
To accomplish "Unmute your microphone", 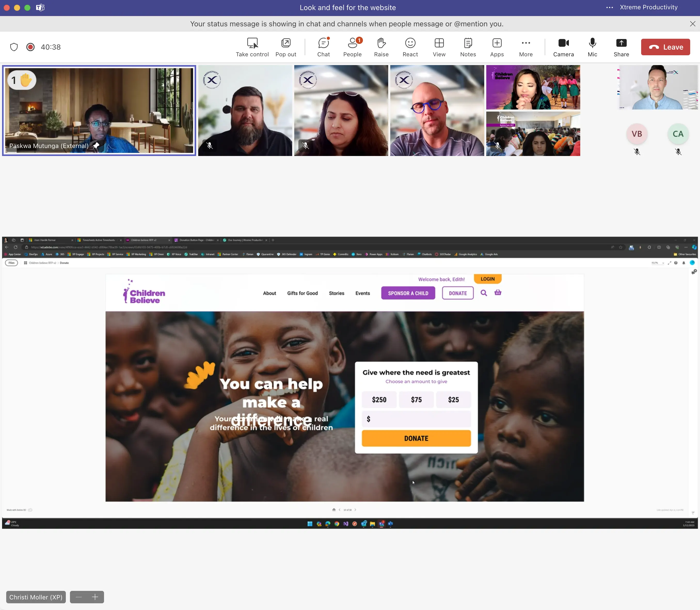I will pos(592,47).
